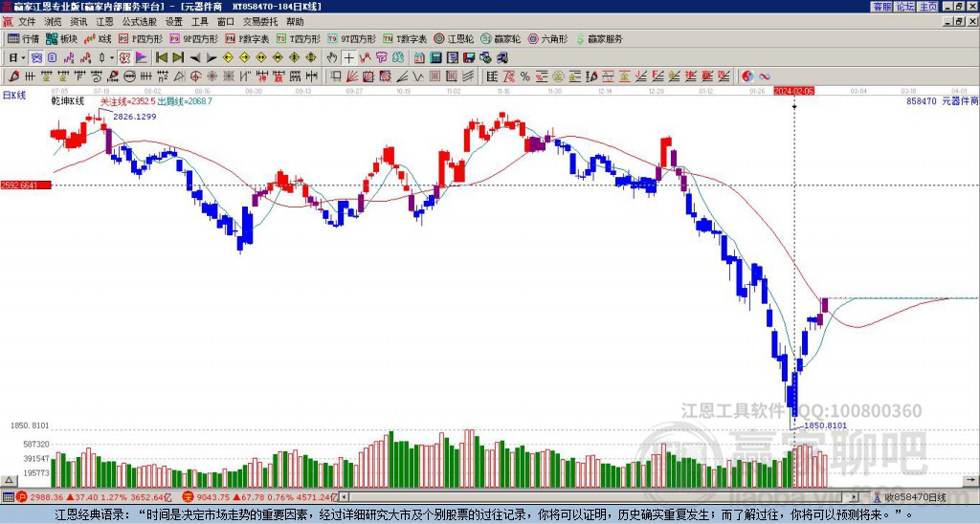
Task: Open the 公式选股 menu
Action: (x=139, y=22)
